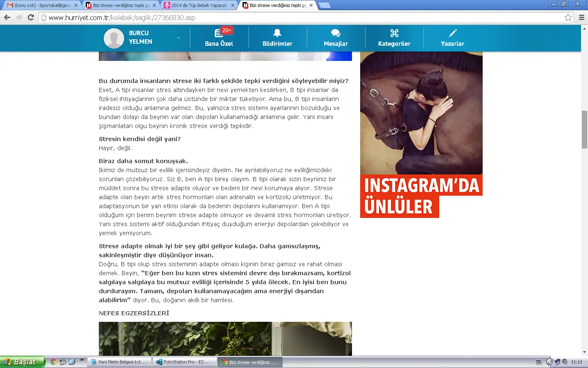
Task: Click the address bar URL field
Action: pyautogui.click(x=286, y=18)
